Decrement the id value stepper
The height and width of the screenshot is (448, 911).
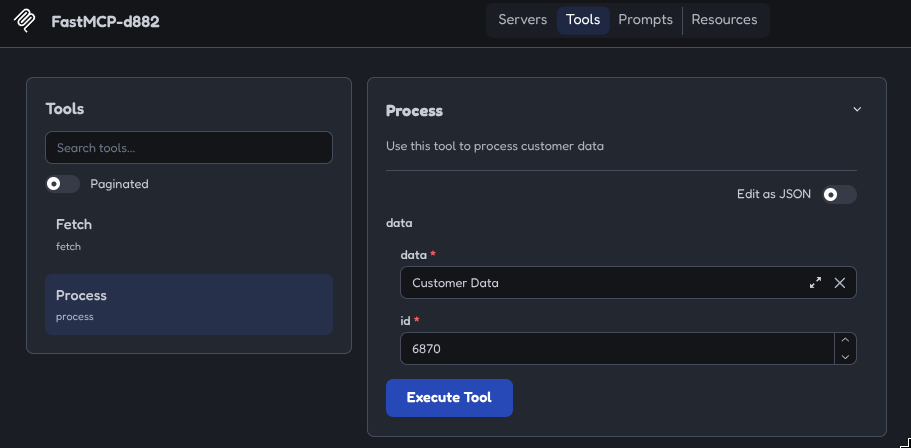click(x=845, y=357)
